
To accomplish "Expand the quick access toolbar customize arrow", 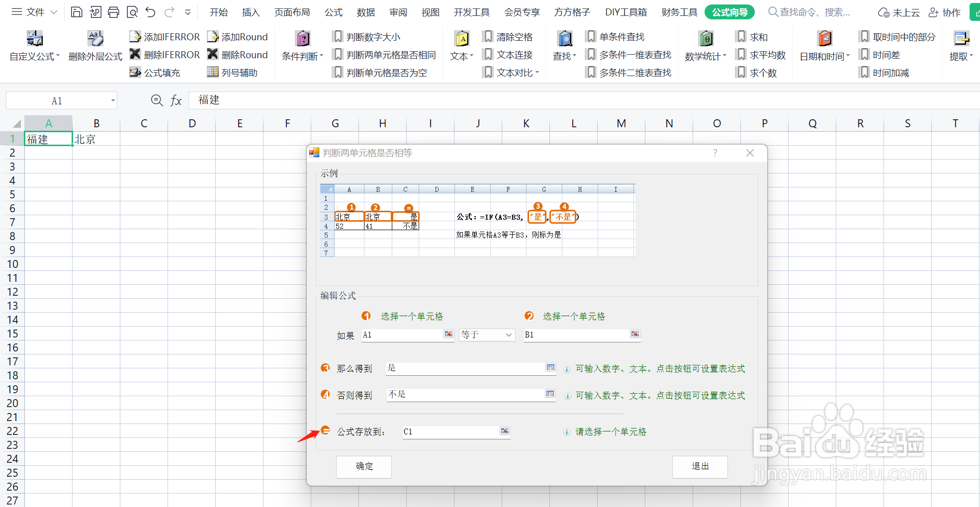I will coord(188,12).
